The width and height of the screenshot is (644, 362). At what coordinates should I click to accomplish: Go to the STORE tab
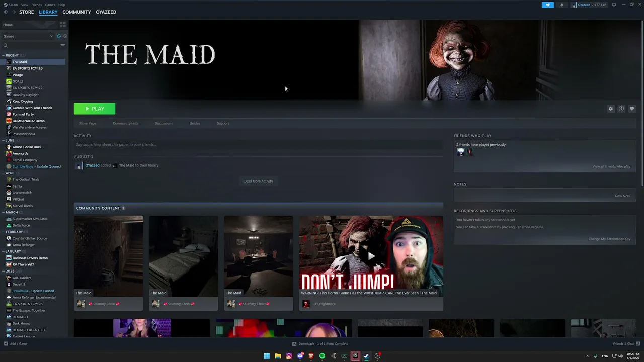pyautogui.click(x=27, y=12)
